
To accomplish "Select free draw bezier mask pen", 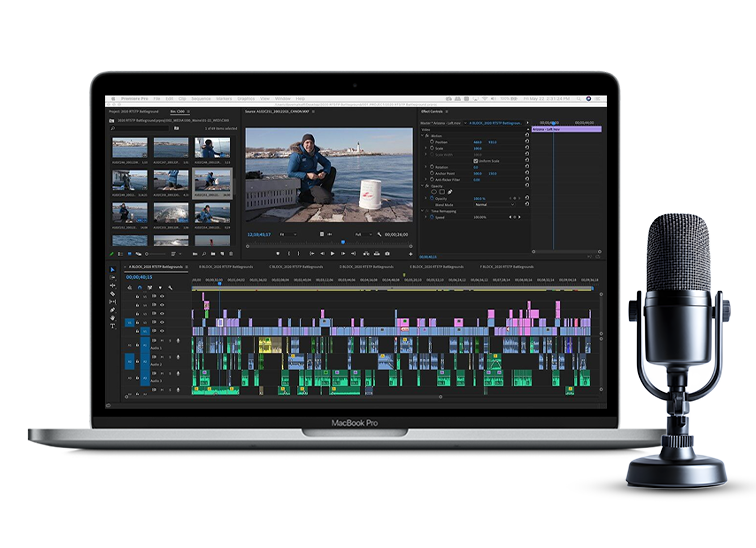I will click(450, 192).
